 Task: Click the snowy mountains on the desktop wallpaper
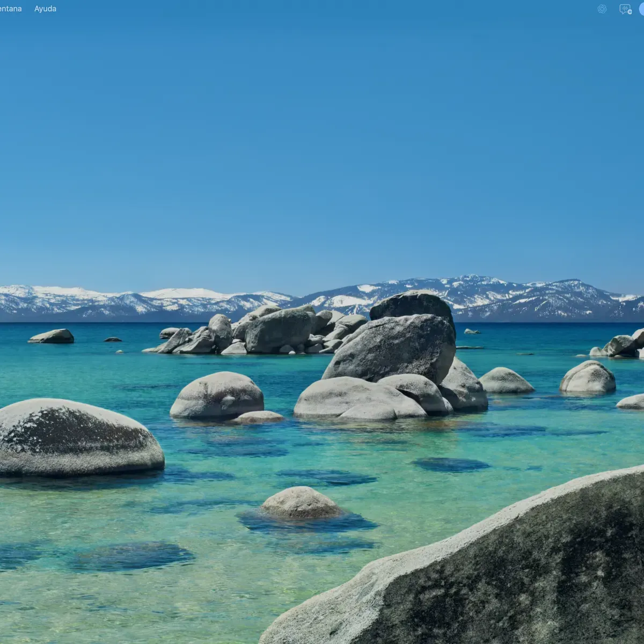pyautogui.click(x=322, y=301)
